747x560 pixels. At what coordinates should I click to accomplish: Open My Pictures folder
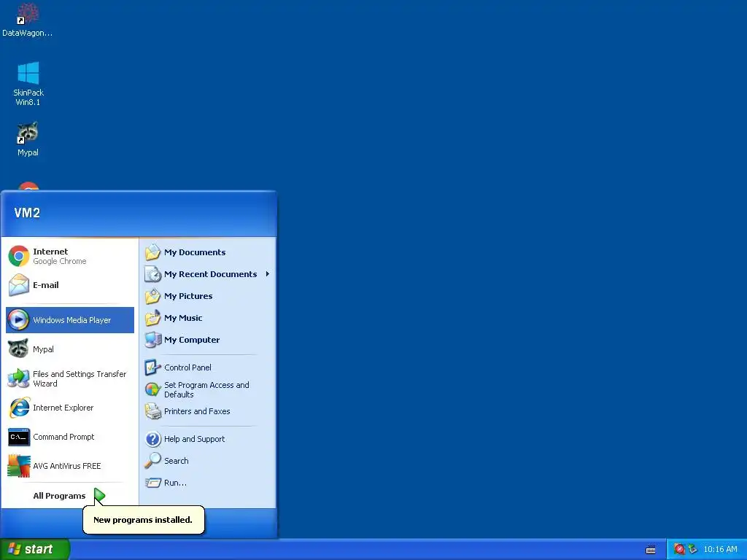(x=208, y=296)
